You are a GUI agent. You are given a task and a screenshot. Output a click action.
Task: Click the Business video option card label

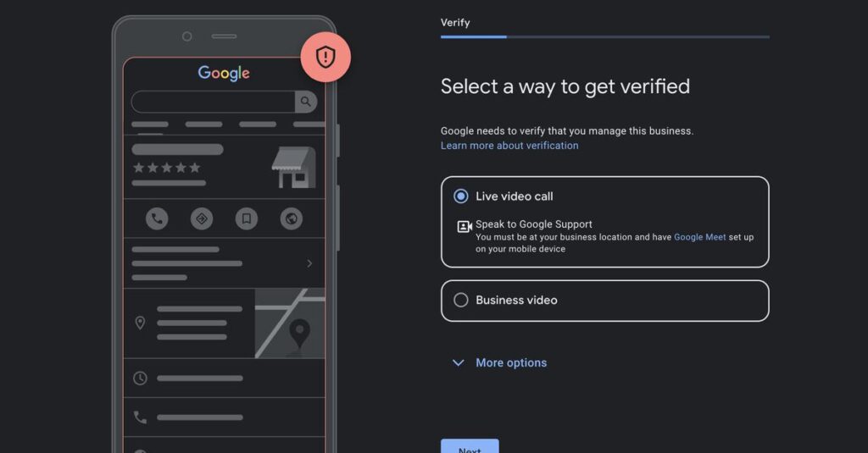pyautogui.click(x=516, y=300)
